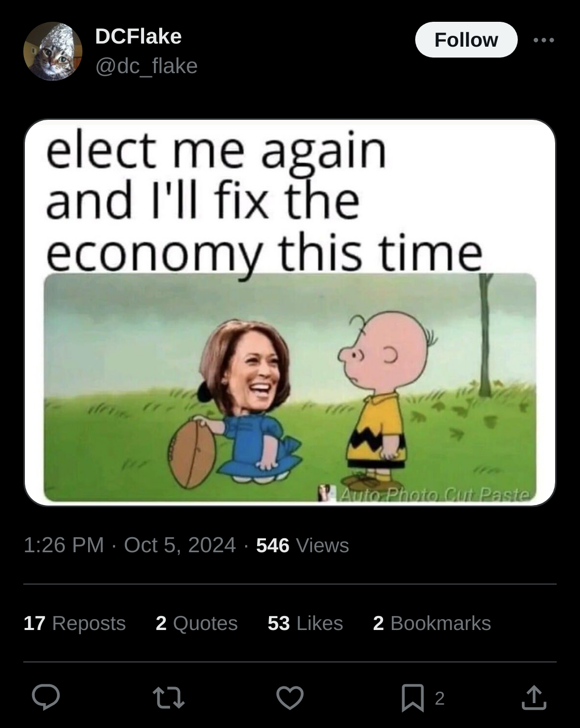
Task: Open the DCFlake display name
Action: 138,36
